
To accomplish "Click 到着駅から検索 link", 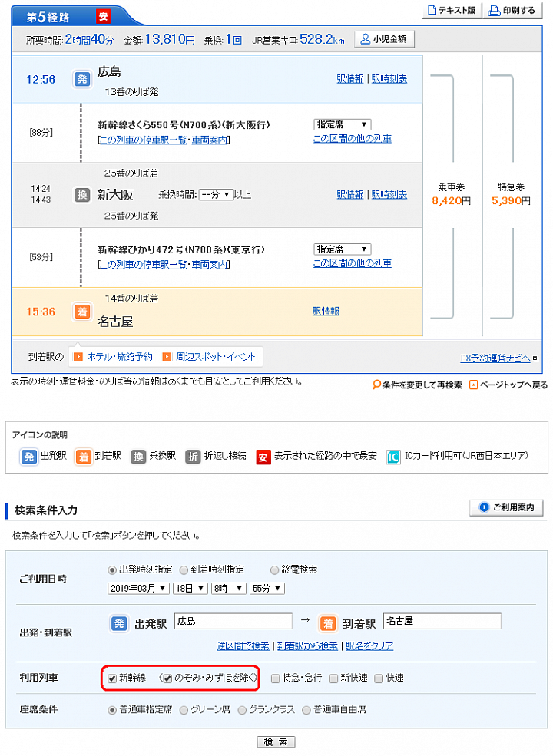I will 307,645.
